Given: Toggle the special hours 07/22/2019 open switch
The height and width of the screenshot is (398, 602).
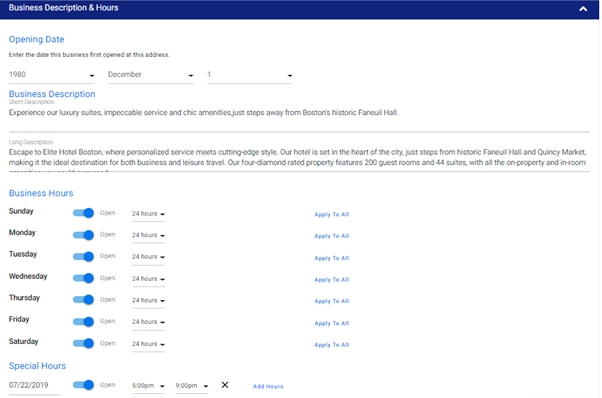Looking at the screenshot, I should [x=83, y=385].
